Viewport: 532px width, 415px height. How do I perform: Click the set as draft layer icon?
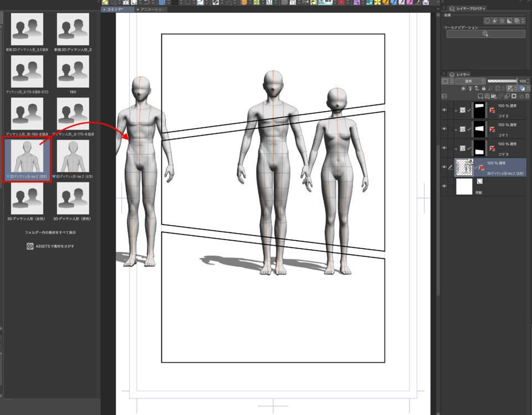477,88
